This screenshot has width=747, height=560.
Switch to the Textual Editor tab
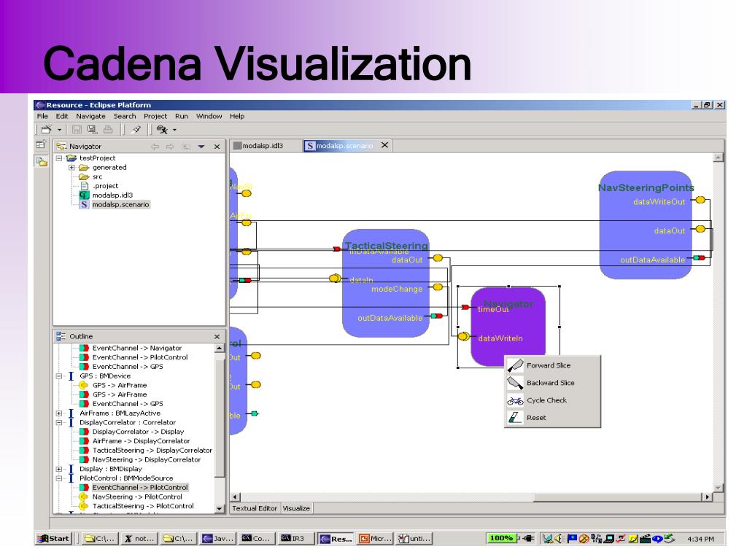(x=255, y=508)
